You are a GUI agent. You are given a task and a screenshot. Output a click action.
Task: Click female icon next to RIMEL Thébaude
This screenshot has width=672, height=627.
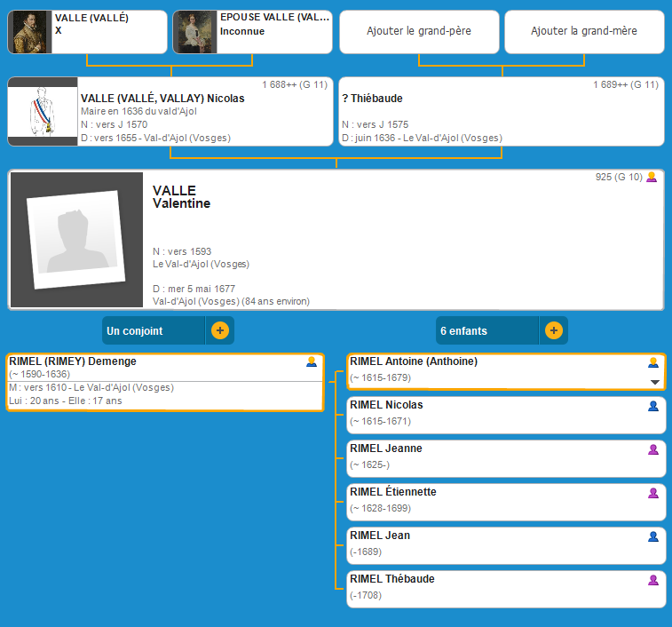tap(653, 580)
